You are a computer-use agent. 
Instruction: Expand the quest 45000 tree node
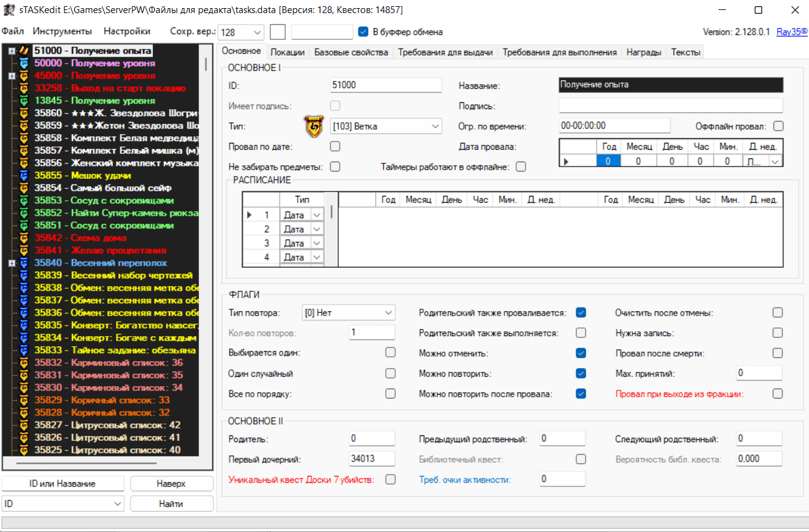[x=12, y=75]
